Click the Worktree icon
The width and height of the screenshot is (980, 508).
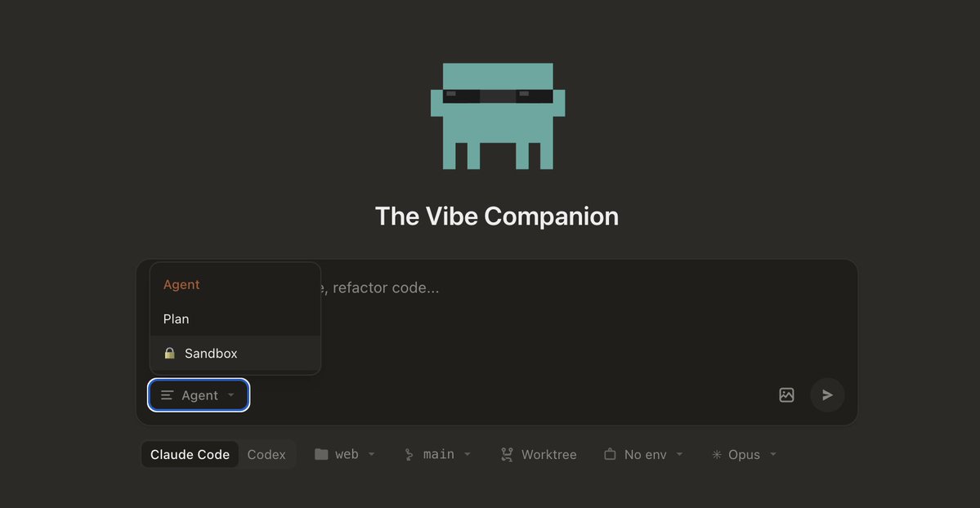coord(507,453)
